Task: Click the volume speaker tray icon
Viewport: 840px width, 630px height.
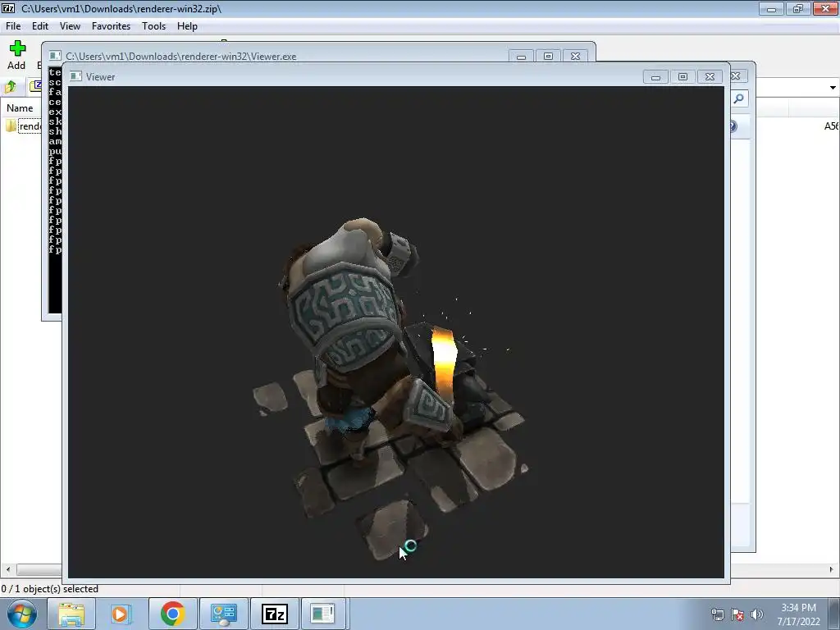Action: [757, 614]
